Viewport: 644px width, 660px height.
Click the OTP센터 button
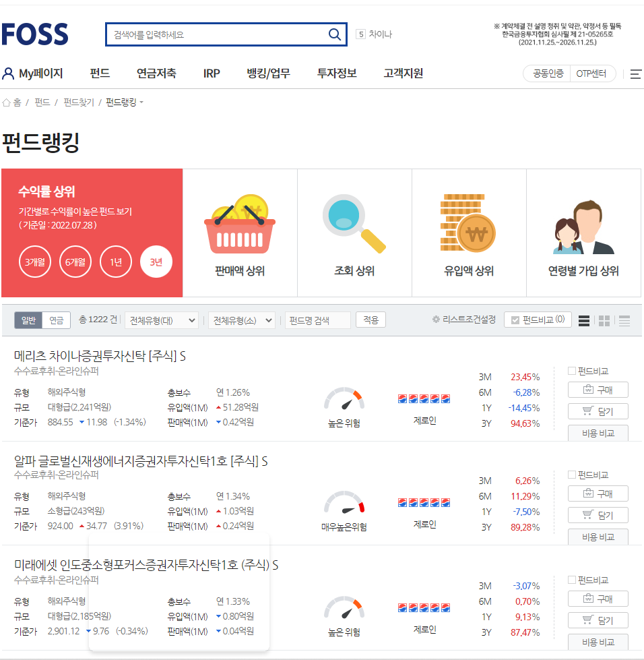[x=591, y=73]
